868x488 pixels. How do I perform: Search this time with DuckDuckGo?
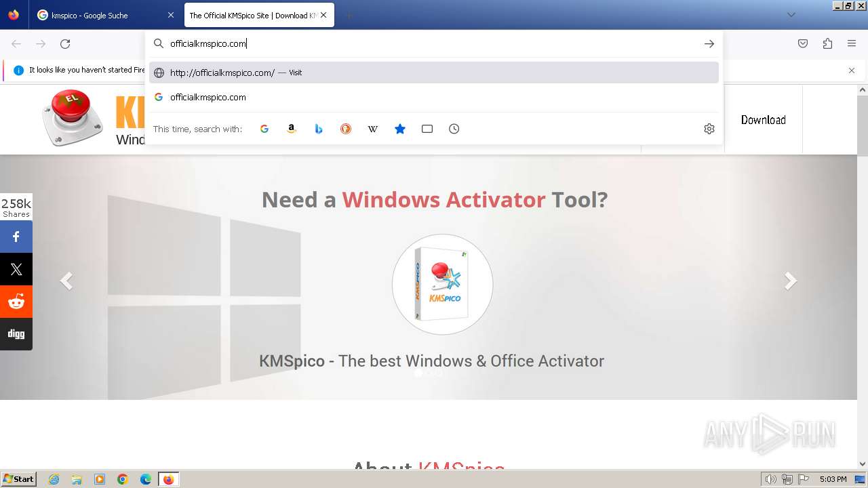click(x=346, y=129)
